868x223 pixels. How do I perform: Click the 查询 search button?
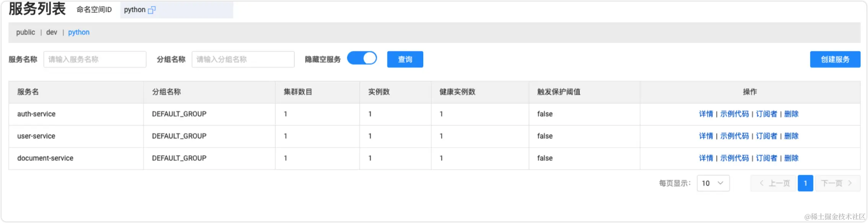click(405, 59)
